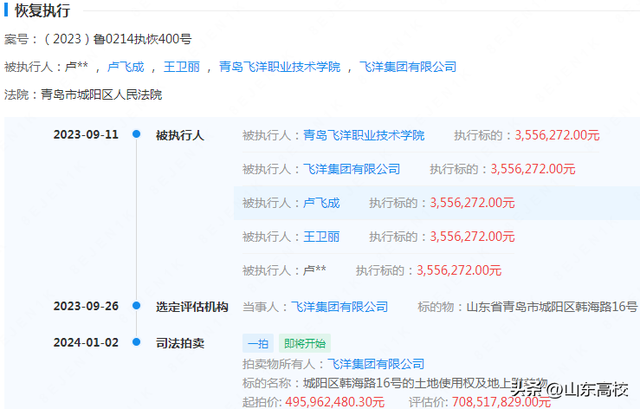This screenshot has height=409, width=640.
Task: Select the 恢复执行 section heading
Action: 42,11
